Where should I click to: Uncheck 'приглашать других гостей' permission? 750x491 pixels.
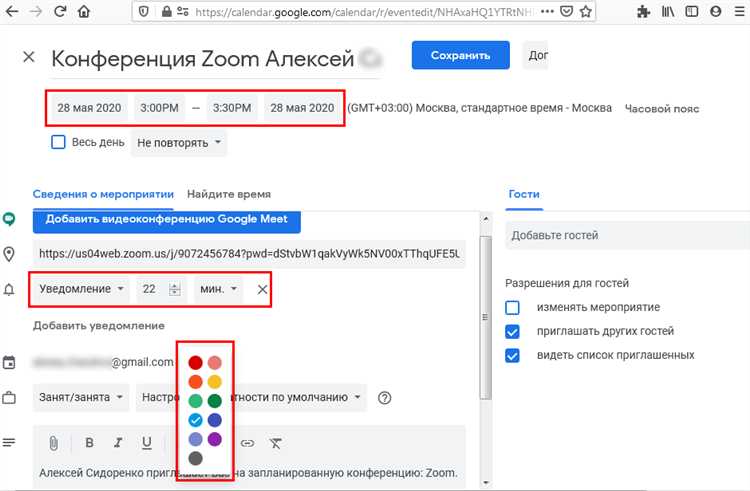pyautogui.click(x=512, y=331)
